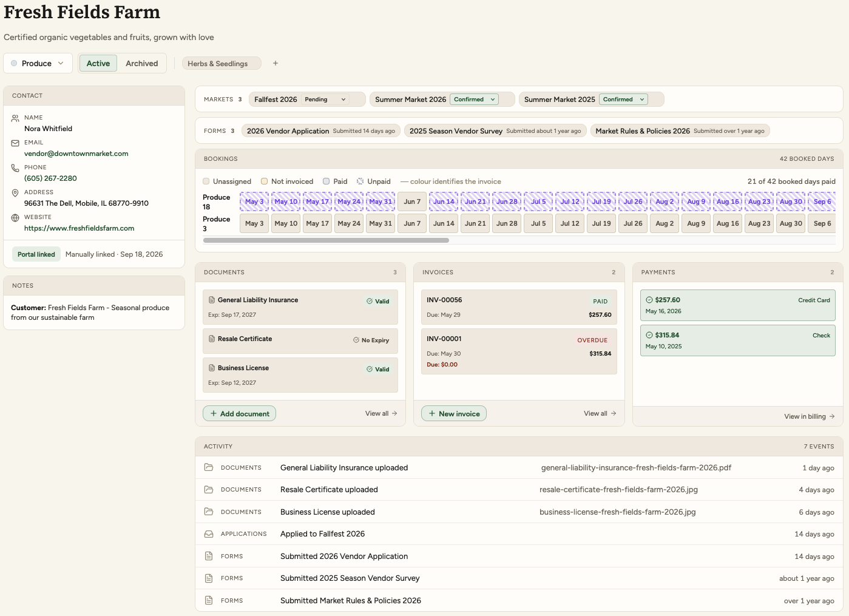The width and height of the screenshot is (849, 616).
Task: Open the INV-00001 overdue invoice card
Action: (519, 351)
